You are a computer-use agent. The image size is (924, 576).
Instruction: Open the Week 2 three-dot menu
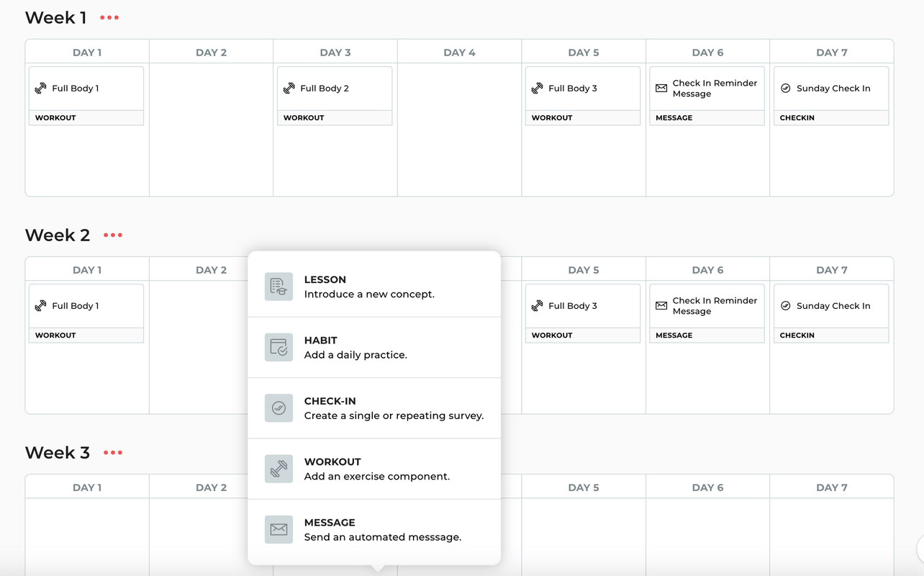pyautogui.click(x=113, y=235)
